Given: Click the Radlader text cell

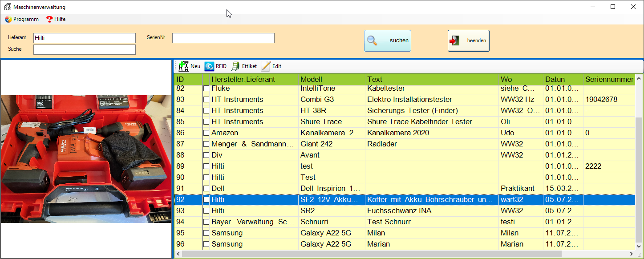Looking at the screenshot, I should [432, 144].
